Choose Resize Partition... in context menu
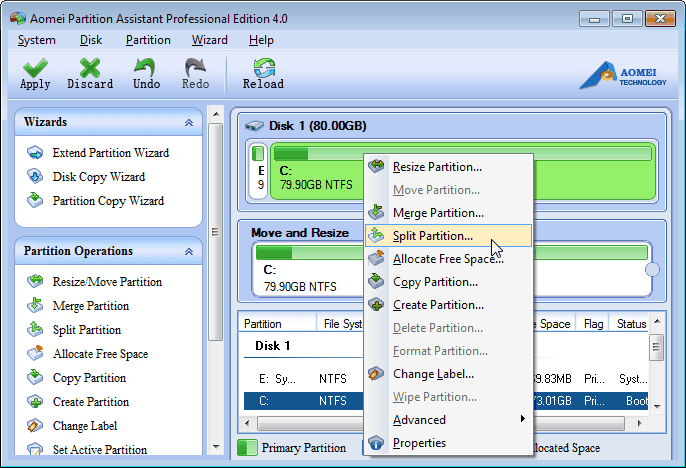The width and height of the screenshot is (686, 468). (448, 167)
